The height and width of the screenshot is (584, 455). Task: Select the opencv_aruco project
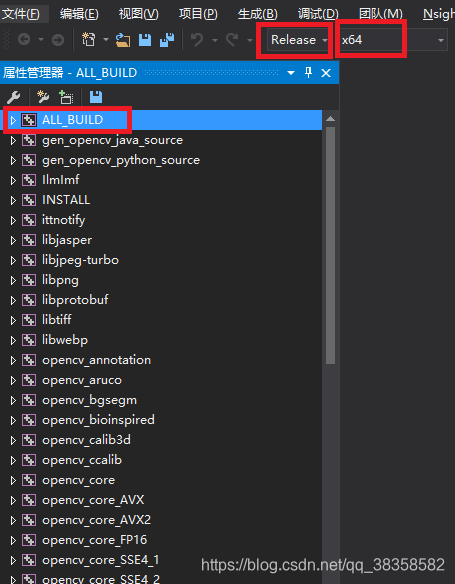pos(82,380)
